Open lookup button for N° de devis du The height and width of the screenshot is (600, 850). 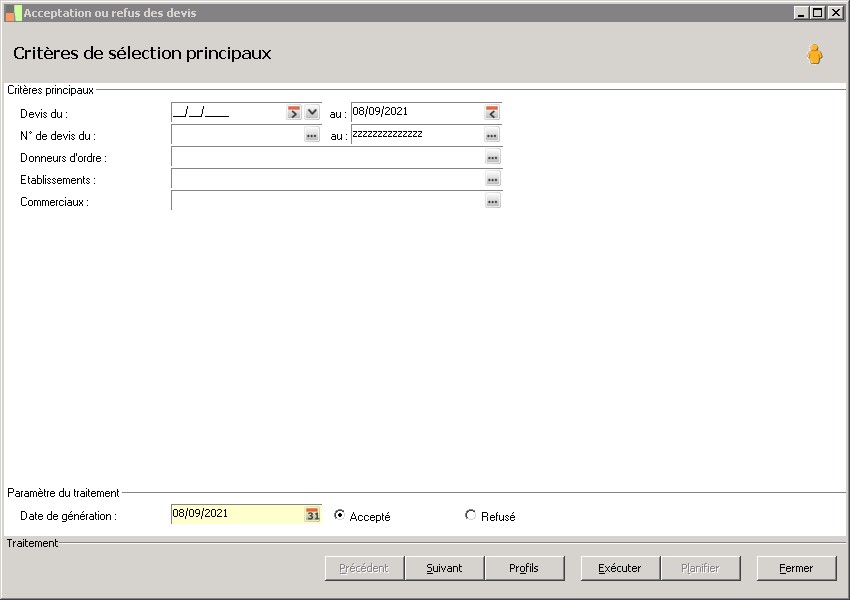312,135
